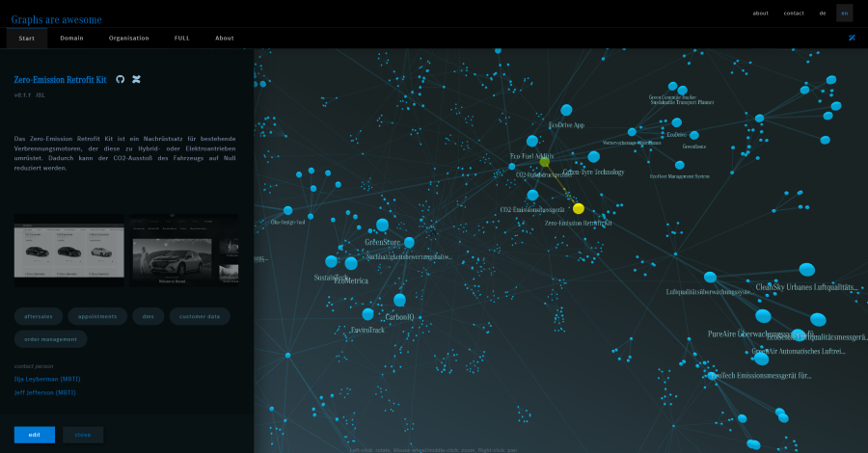Follow the contact link in the top header
868x453 pixels.
pyautogui.click(x=794, y=13)
